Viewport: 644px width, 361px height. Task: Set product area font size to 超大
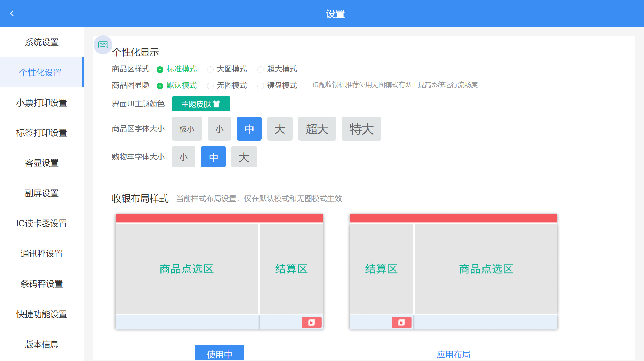coord(317,129)
